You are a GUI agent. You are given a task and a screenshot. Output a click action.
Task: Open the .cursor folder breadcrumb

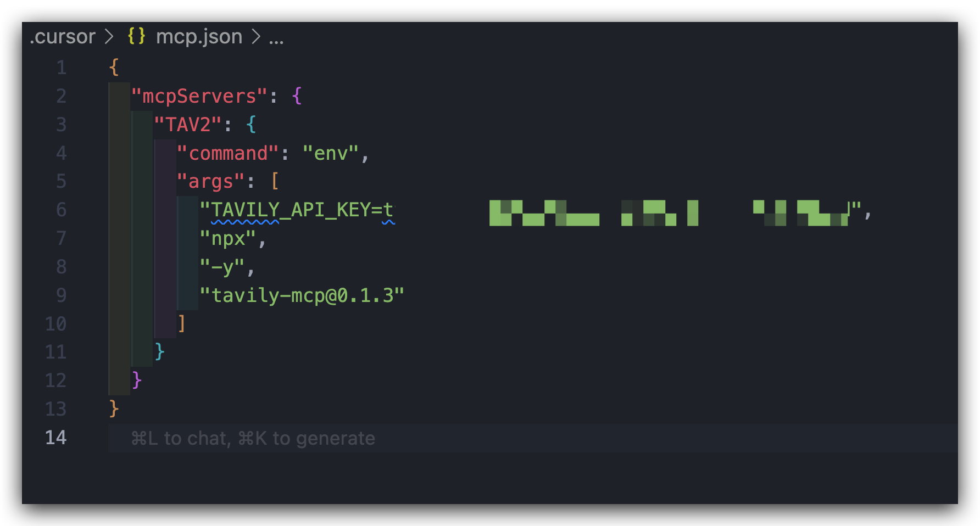click(63, 36)
